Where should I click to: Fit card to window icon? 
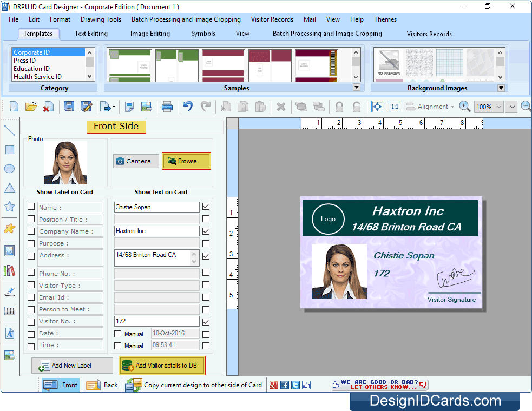pyautogui.click(x=377, y=107)
